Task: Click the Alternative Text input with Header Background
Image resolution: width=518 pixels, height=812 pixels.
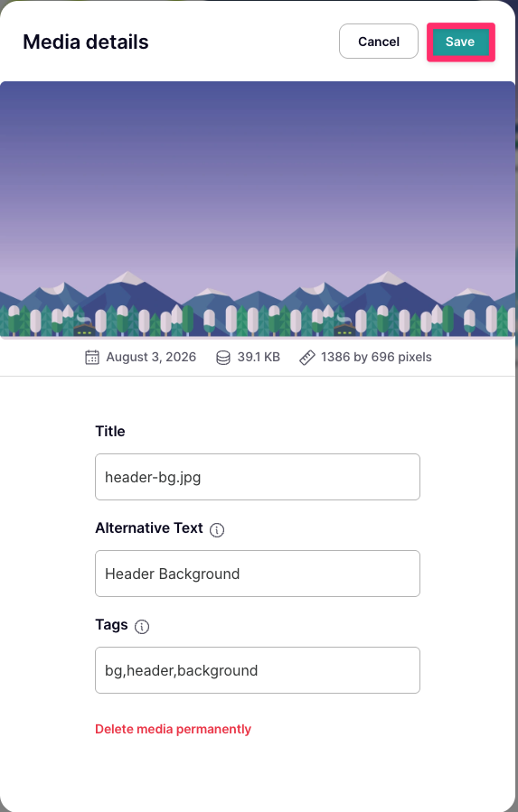Action: click(258, 574)
